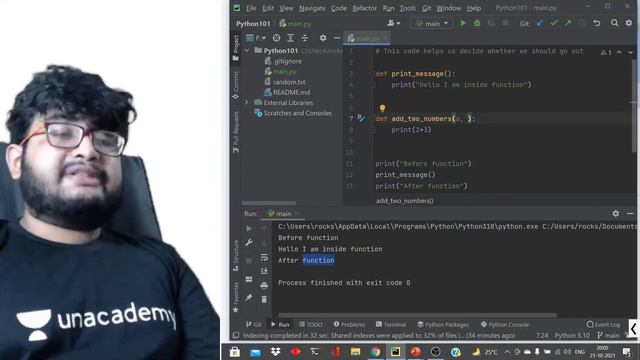The height and width of the screenshot is (360, 640).
Task: Open the wrench icon in the Run panel
Action: [249, 242]
